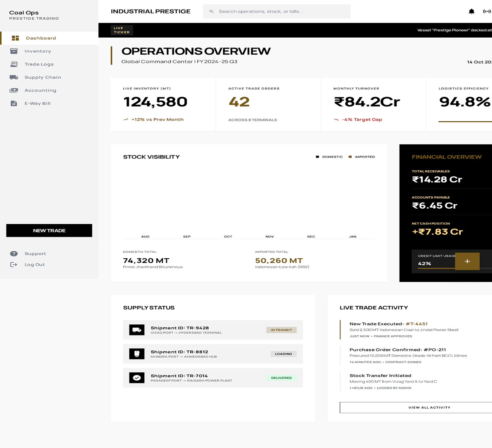
Task: Click the INDUSTRIAL PRESTIGE header title
Action: tap(150, 11)
